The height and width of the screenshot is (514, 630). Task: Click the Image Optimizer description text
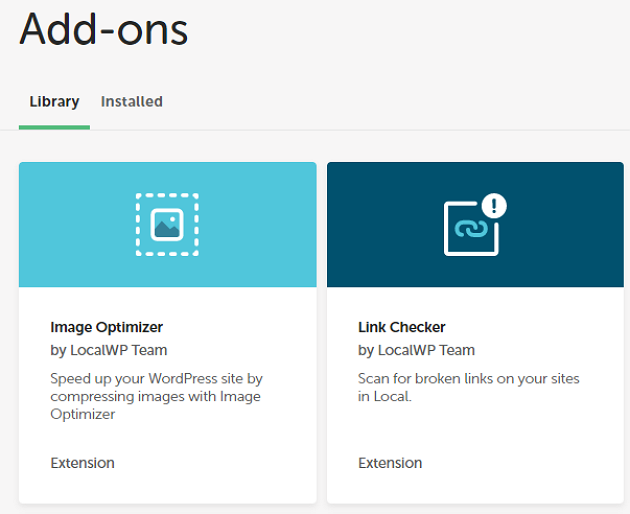tap(155, 396)
